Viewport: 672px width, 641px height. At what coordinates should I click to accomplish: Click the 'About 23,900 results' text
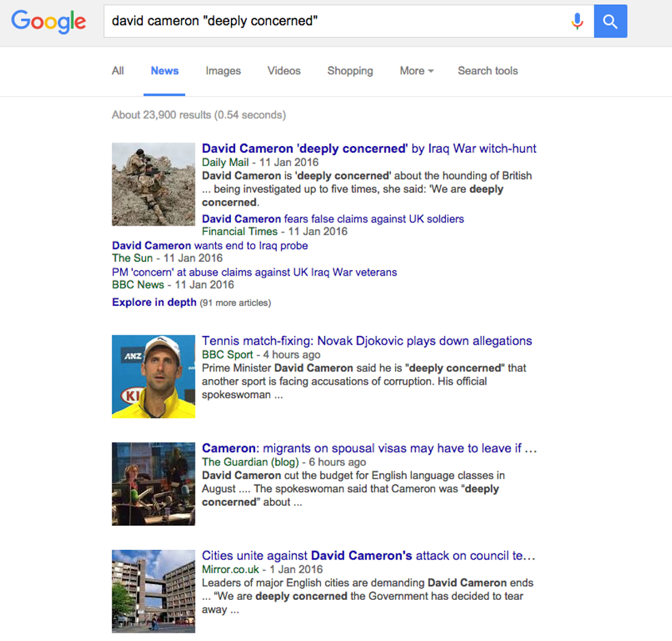click(x=199, y=115)
